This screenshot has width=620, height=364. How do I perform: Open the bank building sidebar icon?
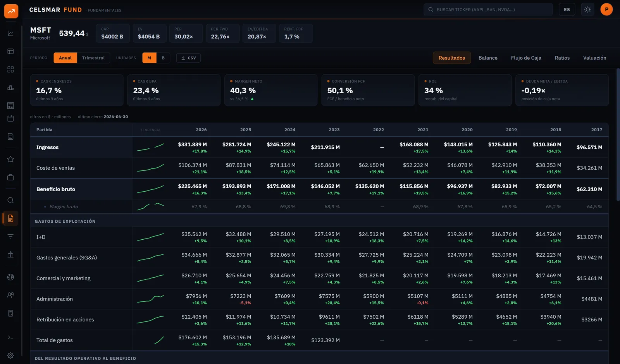pyautogui.click(x=10, y=254)
